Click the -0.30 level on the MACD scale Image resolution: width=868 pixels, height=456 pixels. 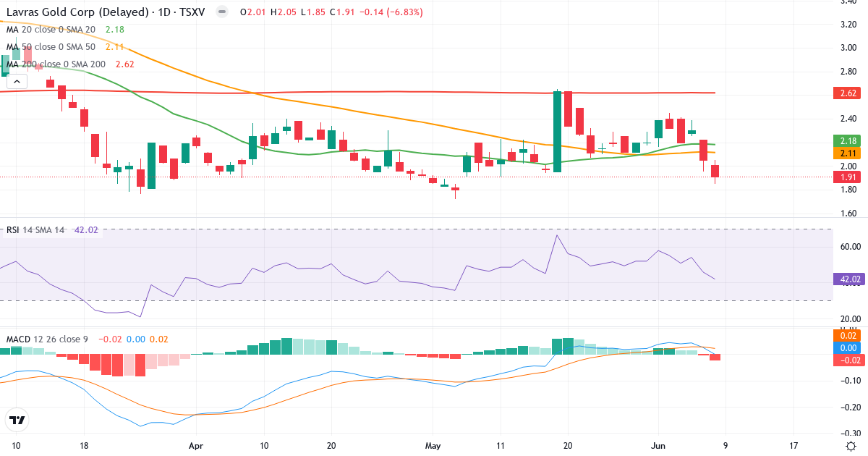[849, 433]
